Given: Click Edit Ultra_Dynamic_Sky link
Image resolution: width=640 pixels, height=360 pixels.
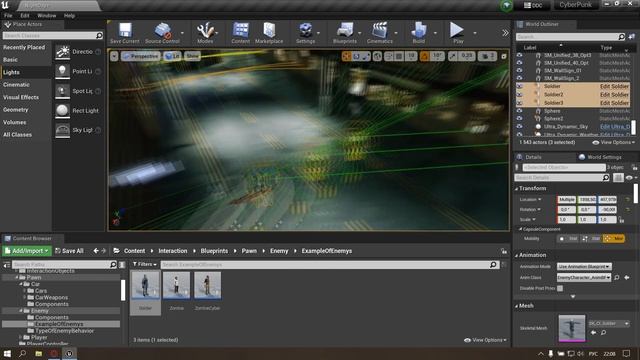Looking at the screenshot, I should [x=615, y=127].
